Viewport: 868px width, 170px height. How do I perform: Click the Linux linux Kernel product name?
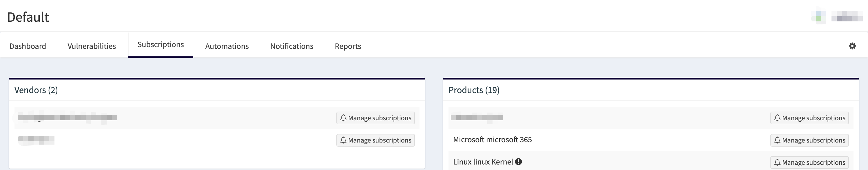click(483, 162)
